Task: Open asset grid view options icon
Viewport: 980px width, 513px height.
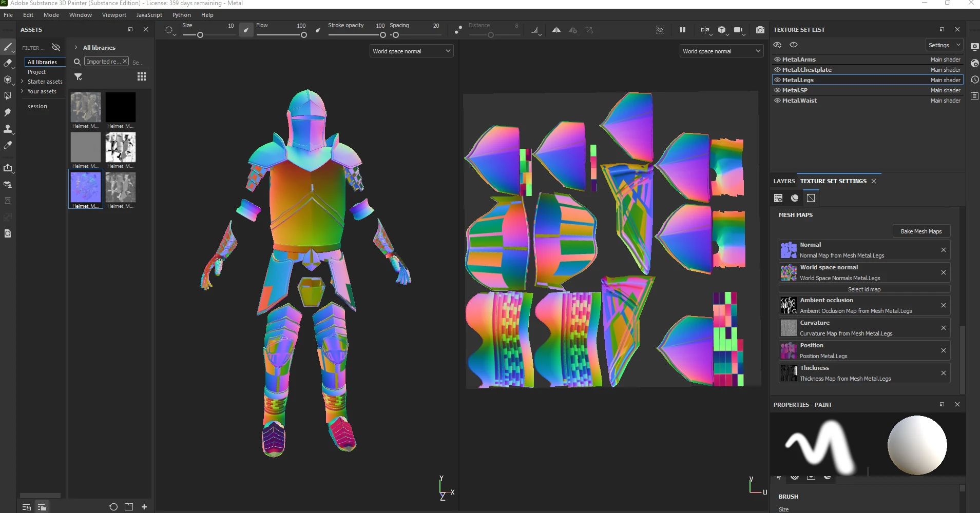Action: pos(142,76)
